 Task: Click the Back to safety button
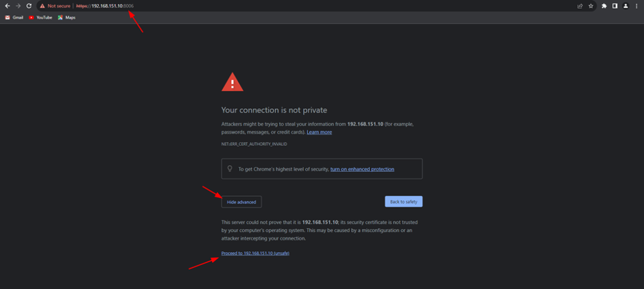(x=404, y=202)
